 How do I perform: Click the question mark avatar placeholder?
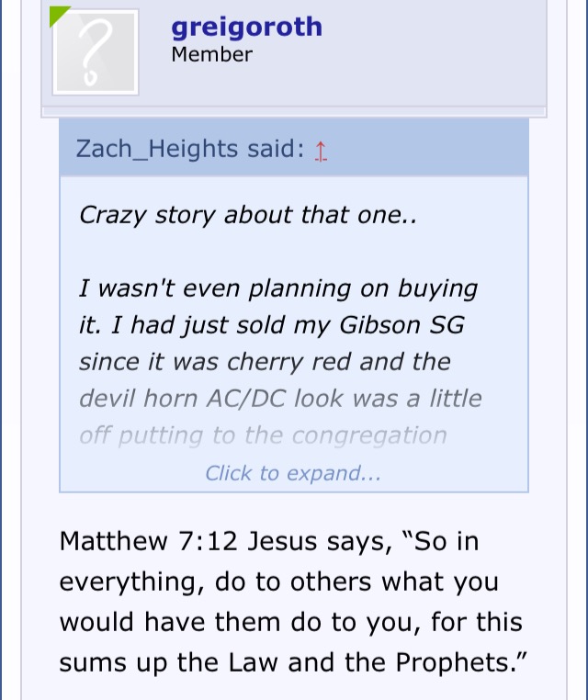pyautogui.click(x=96, y=51)
